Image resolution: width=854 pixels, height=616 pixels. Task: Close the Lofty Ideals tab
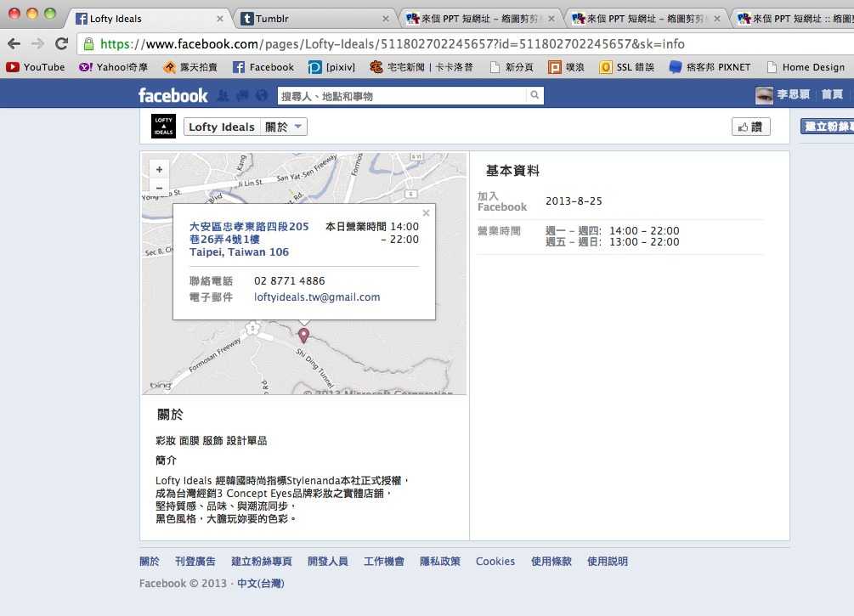coord(219,19)
